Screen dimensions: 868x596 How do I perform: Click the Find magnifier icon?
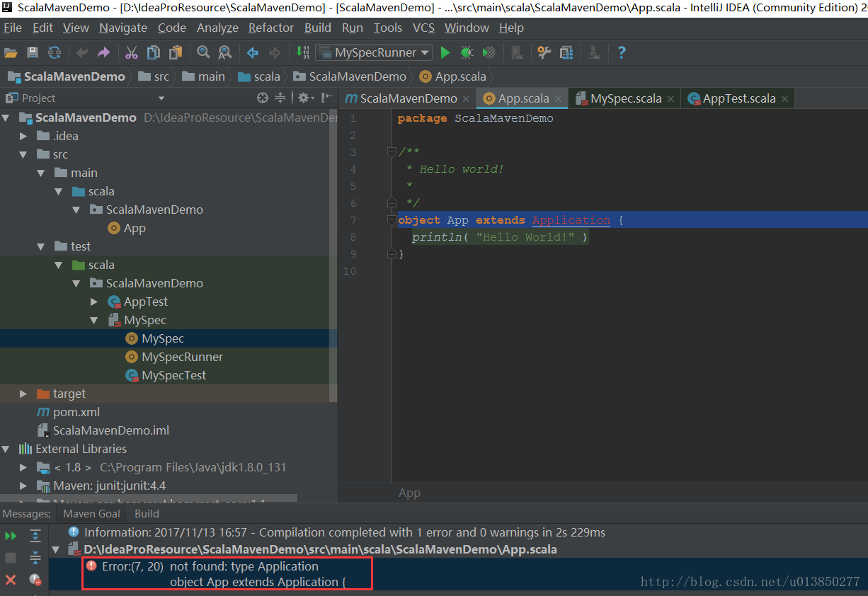coord(203,52)
